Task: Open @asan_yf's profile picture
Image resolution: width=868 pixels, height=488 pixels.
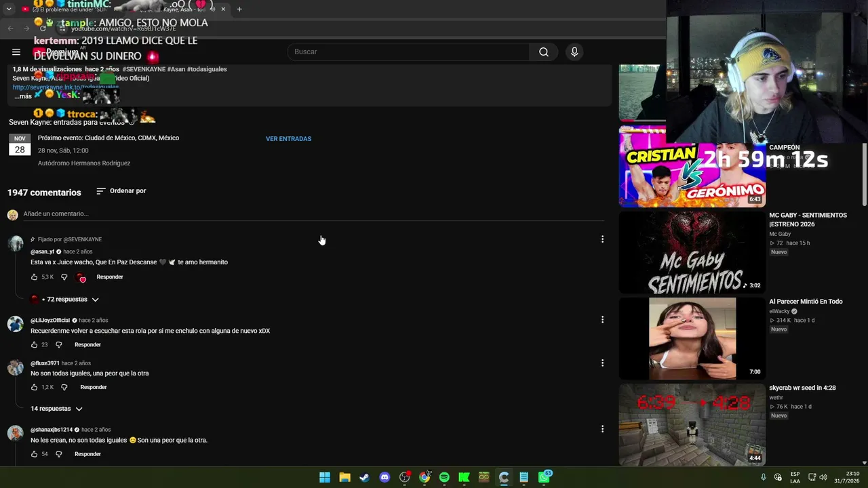Action: pyautogui.click(x=16, y=244)
